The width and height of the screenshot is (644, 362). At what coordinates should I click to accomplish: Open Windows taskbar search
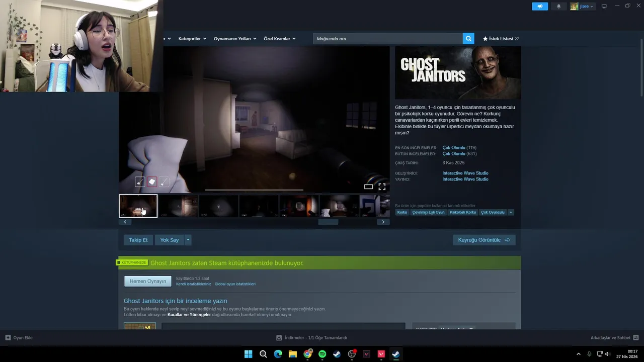pyautogui.click(x=263, y=354)
